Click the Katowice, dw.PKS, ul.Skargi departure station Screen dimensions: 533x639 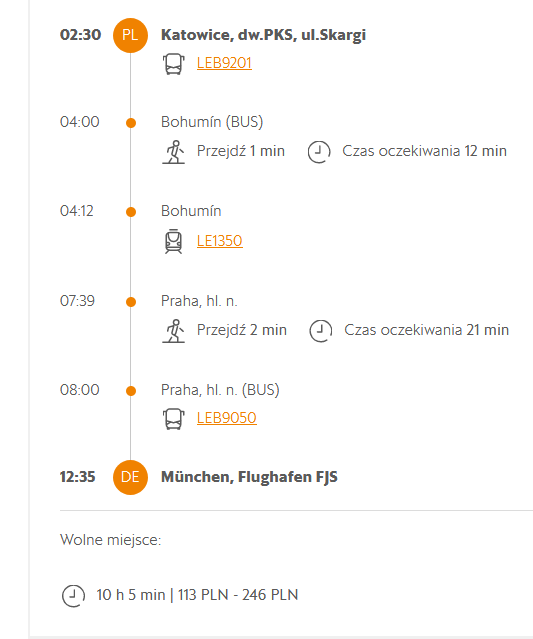pyautogui.click(x=263, y=35)
